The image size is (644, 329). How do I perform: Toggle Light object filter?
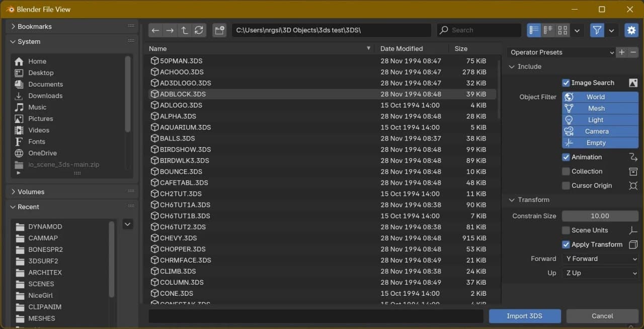tap(600, 120)
